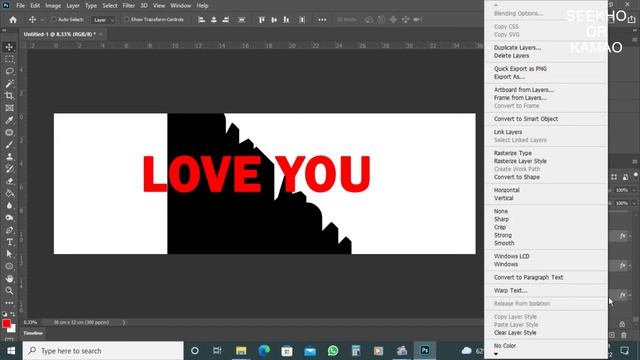This screenshot has width=640, height=360.
Task: Select the Hand tool
Action: coord(9,278)
